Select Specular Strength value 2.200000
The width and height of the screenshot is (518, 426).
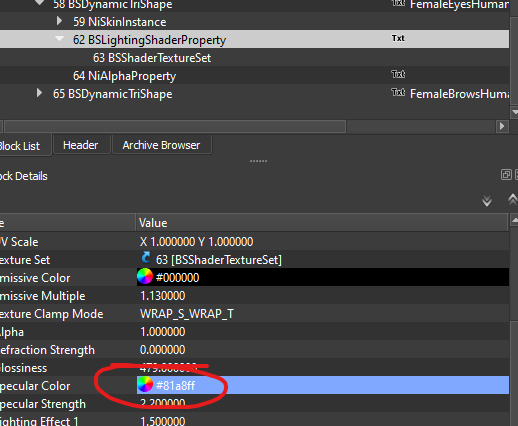[163, 403]
